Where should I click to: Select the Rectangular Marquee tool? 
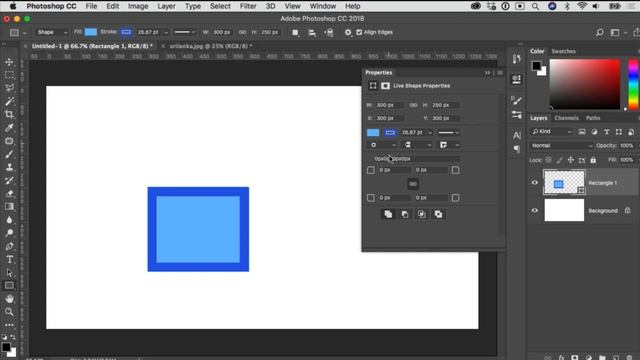(9, 75)
